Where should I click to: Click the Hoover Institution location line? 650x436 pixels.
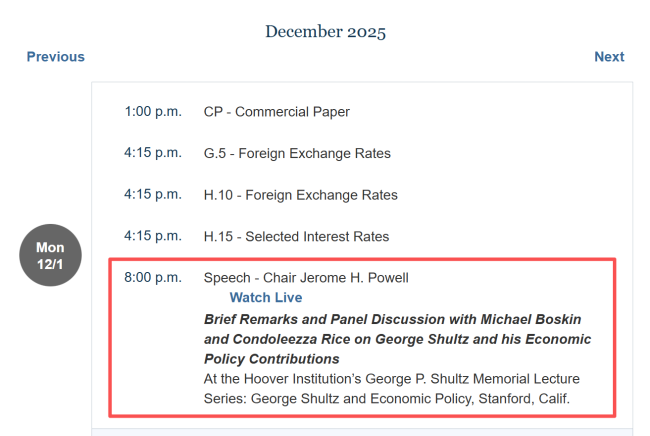coord(391,379)
